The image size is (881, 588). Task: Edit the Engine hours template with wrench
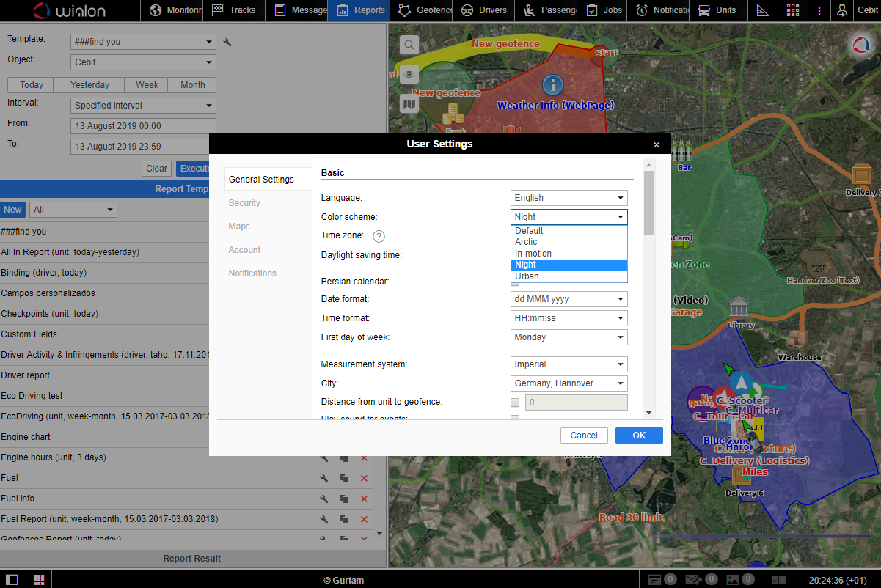click(323, 457)
